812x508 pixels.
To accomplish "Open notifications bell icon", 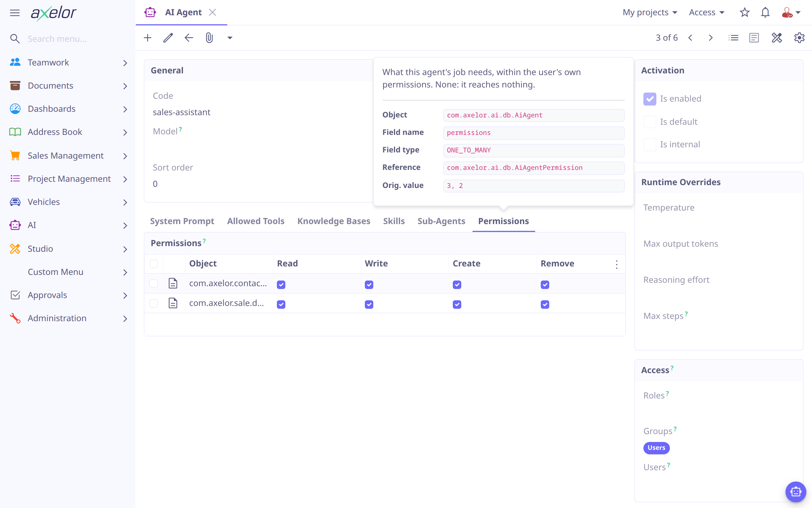I will [x=765, y=12].
